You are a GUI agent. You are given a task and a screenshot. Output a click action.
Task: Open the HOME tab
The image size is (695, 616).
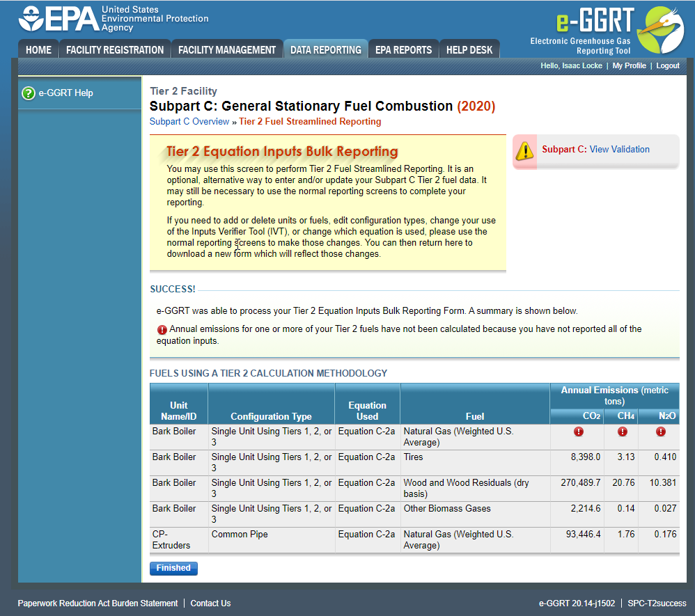[38, 49]
